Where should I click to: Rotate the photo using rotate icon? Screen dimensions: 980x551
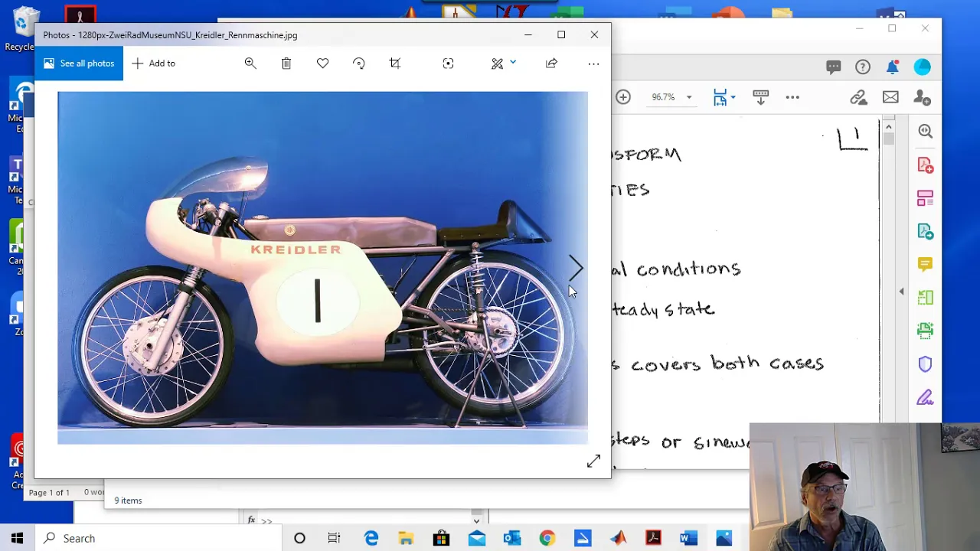[359, 64]
